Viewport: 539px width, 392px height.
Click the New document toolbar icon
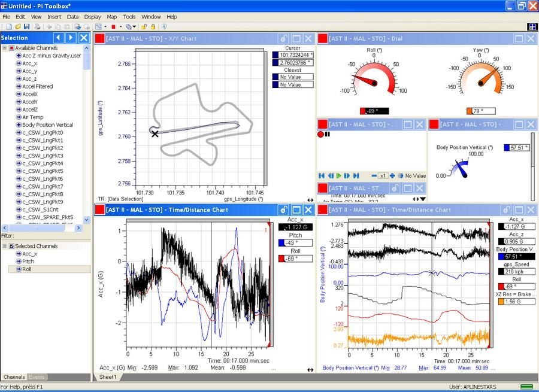pyautogui.click(x=9, y=26)
